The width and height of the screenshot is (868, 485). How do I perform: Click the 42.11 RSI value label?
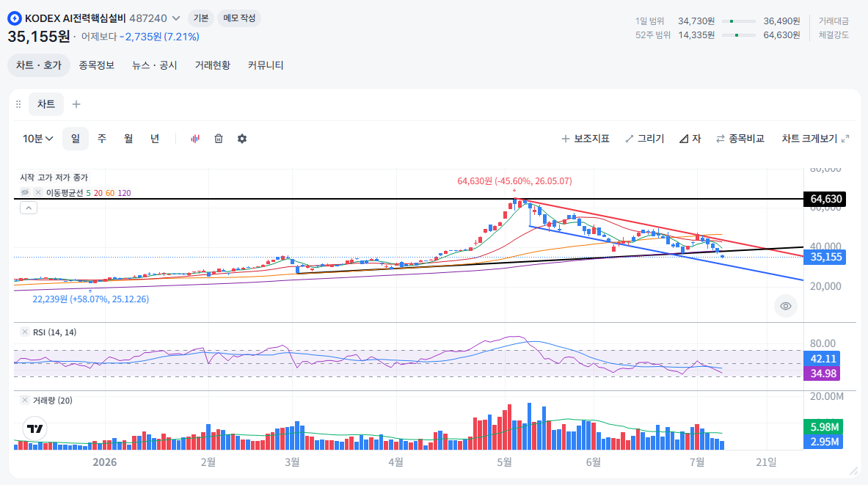pos(823,359)
